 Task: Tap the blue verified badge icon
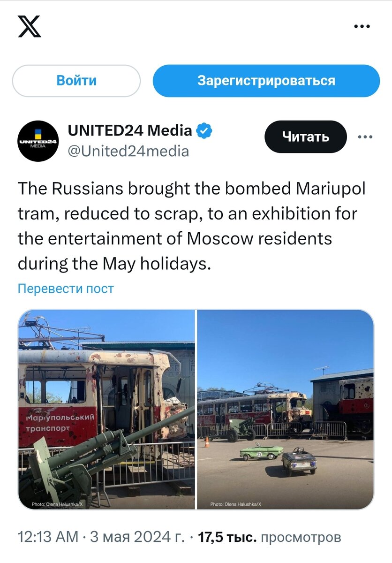pos(204,131)
